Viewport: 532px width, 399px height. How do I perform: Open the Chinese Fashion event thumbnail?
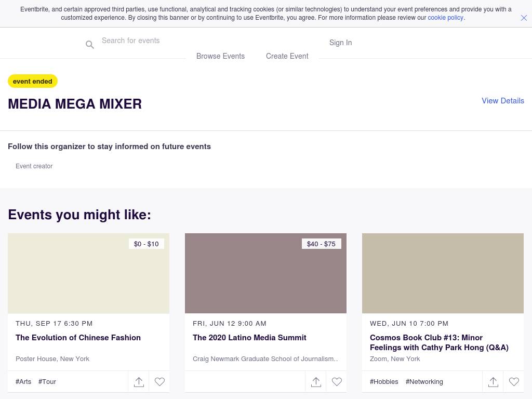[88, 273]
